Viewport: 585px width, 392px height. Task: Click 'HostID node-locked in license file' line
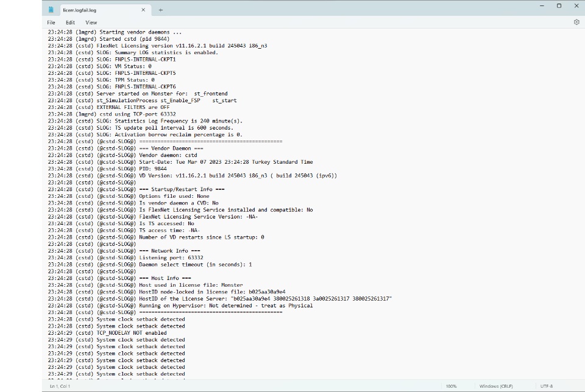point(166,292)
